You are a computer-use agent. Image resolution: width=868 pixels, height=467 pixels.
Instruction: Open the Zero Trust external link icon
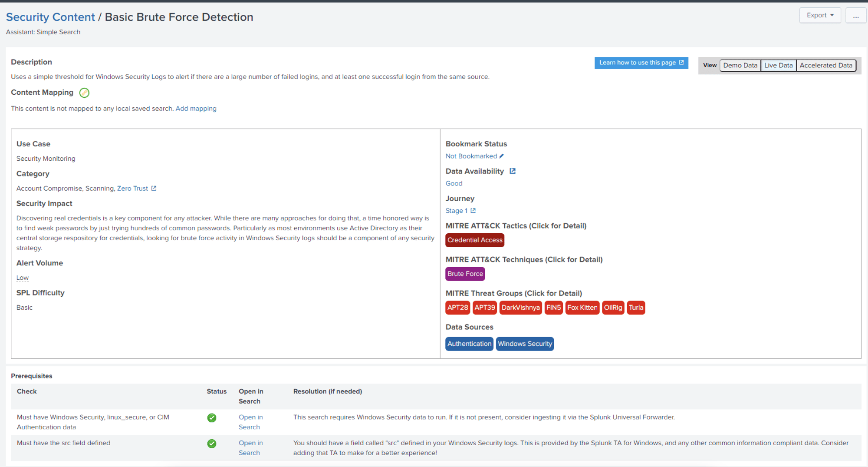[153, 188]
